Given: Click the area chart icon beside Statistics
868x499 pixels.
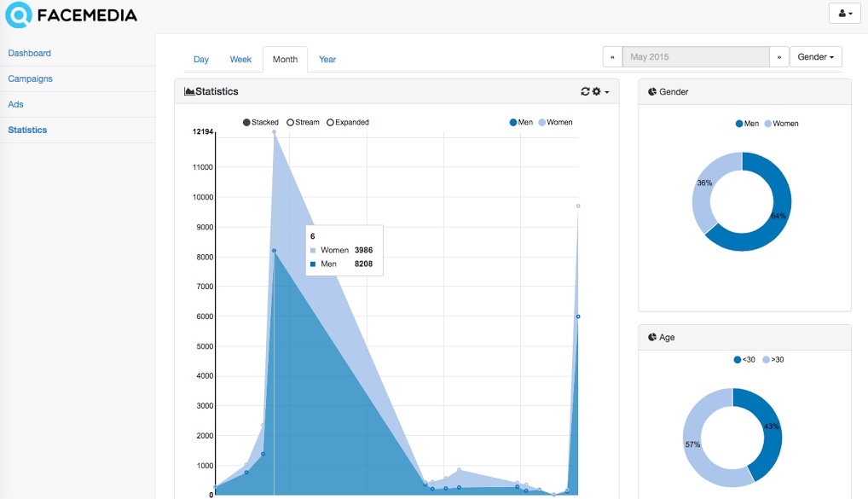Looking at the screenshot, I should (189, 91).
